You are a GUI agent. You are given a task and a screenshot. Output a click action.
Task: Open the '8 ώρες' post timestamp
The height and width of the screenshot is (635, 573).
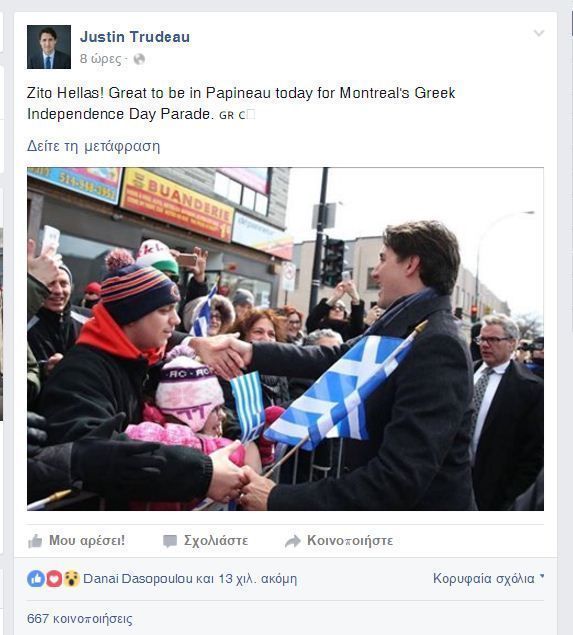(x=100, y=59)
